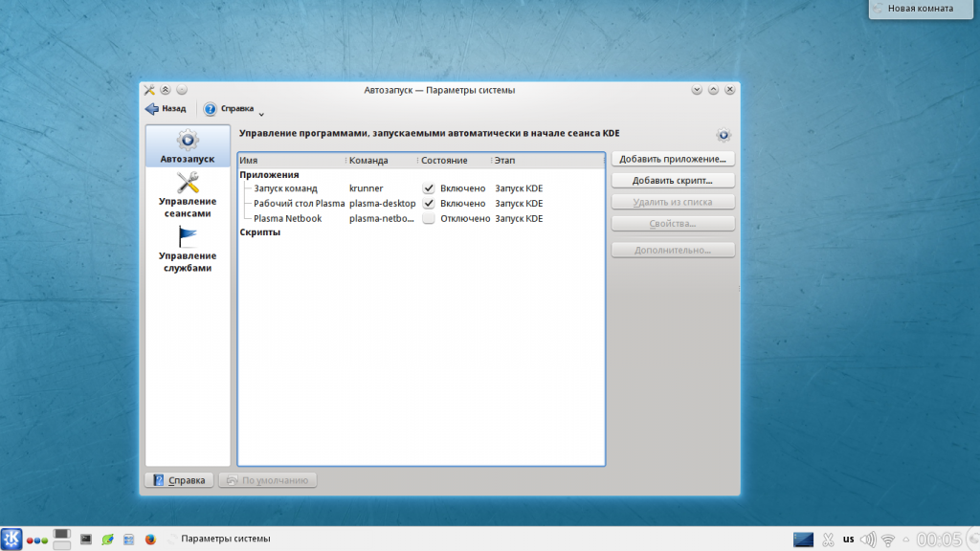Viewport: 980px width, 551px height.
Task: Open the Автозапуск section in sidebar
Action: 188,146
